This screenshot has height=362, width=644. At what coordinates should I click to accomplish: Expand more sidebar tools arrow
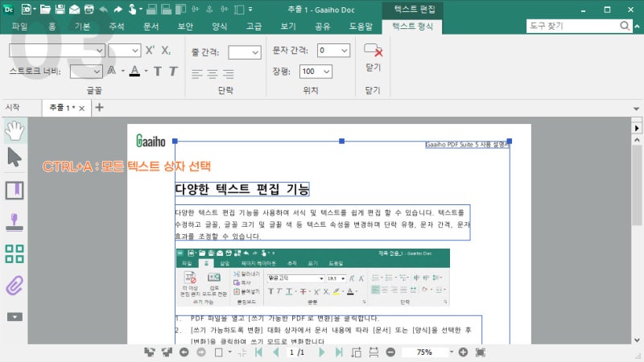click(14, 317)
